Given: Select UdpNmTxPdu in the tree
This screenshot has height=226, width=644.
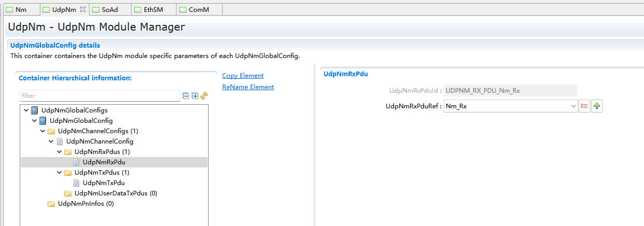Looking at the screenshot, I should pyautogui.click(x=104, y=183).
